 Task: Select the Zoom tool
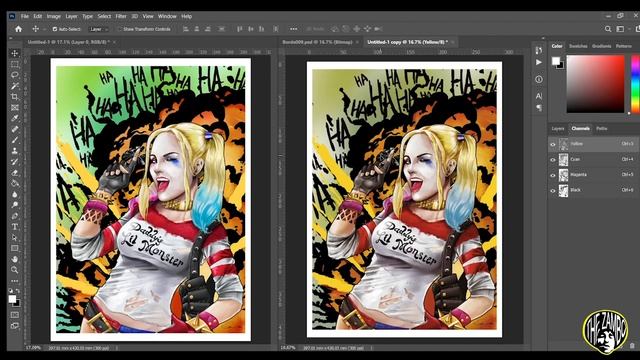pyautogui.click(x=15, y=270)
